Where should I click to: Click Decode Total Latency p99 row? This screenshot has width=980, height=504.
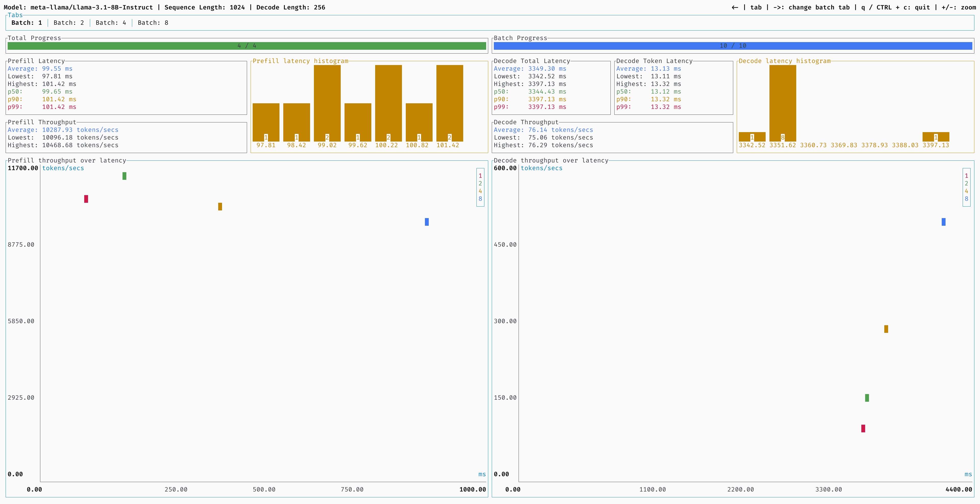tap(530, 107)
